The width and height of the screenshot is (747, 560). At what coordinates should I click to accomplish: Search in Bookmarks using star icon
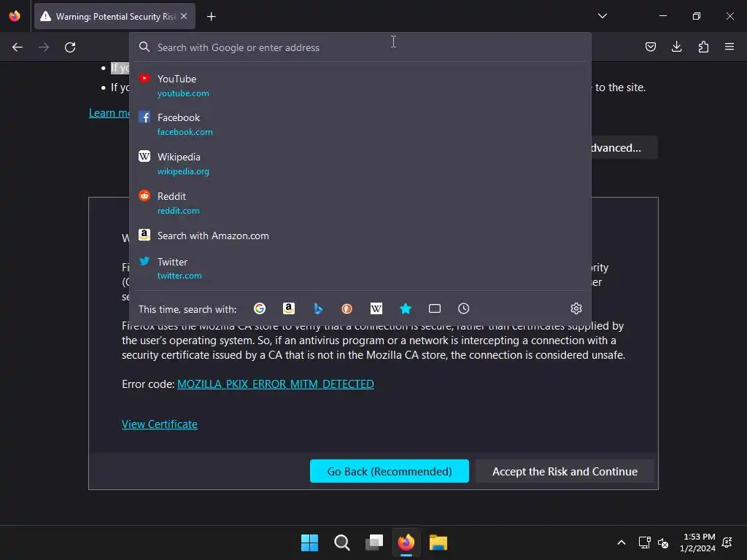[x=406, y=308]
